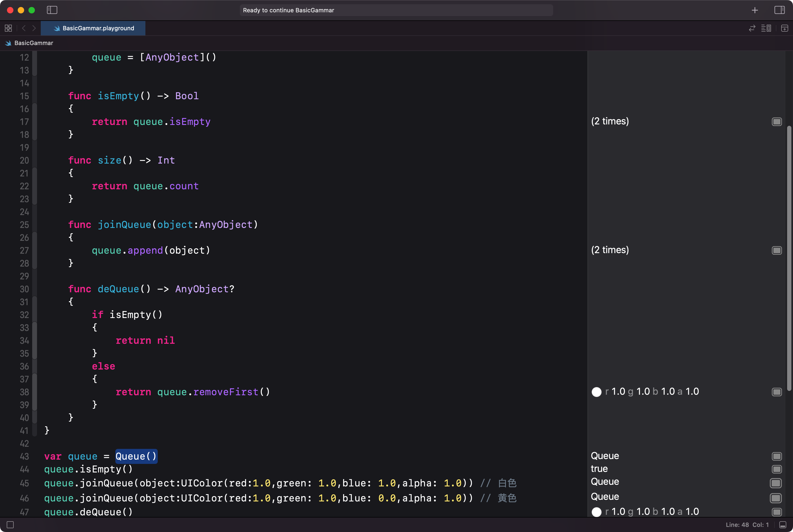The height and width of the screenshot is (532, 793).
Task: Toggle the inspector panel on the right
Action: [779, 10]
